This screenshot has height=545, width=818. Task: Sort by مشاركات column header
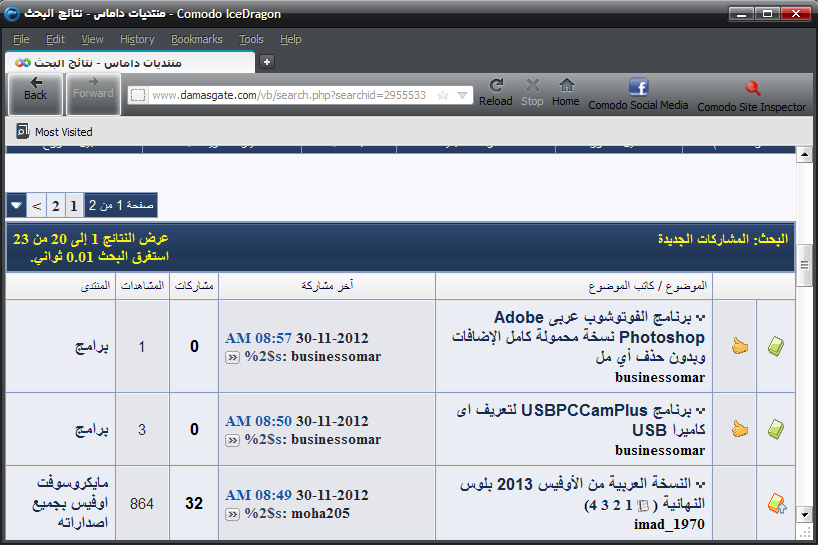click(194, 285)
